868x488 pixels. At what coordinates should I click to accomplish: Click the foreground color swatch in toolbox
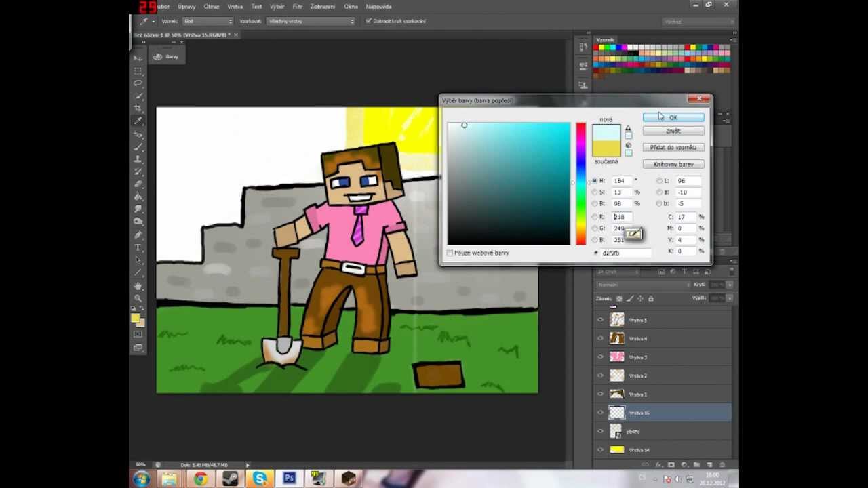pyautogui.click(x=136, y=317)
